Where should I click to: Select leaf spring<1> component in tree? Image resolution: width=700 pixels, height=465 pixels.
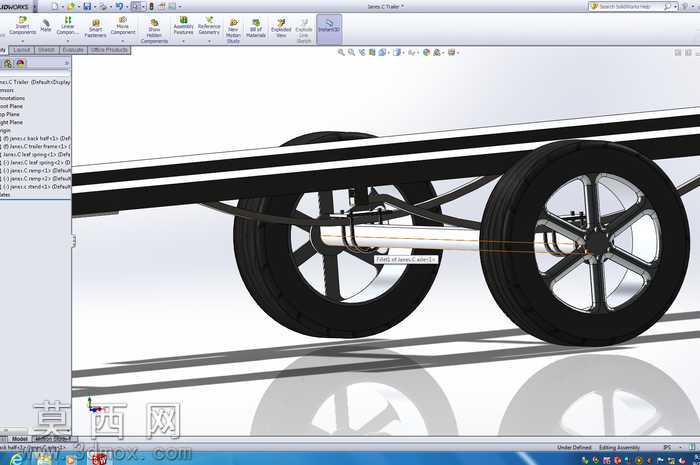pos(37,154)
